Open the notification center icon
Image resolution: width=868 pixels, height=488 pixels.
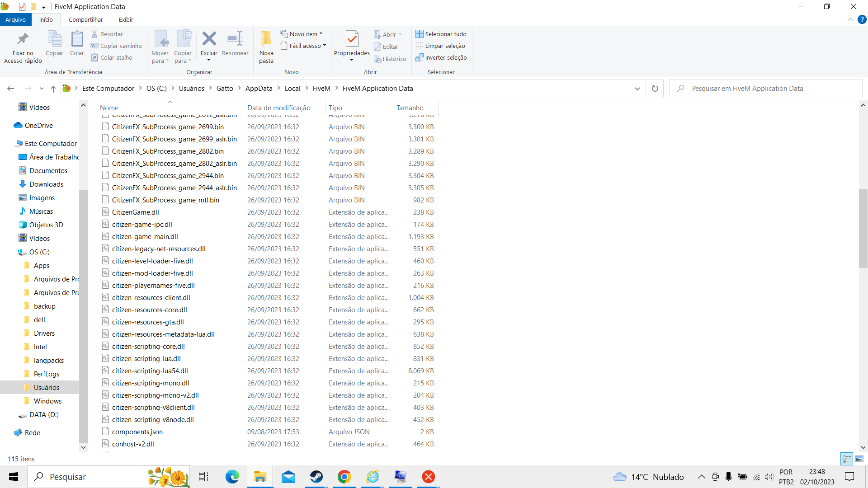[850, 477]
